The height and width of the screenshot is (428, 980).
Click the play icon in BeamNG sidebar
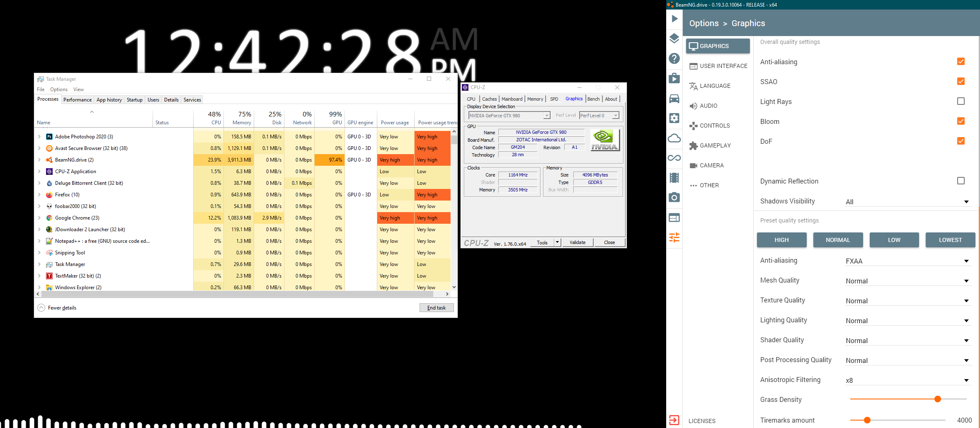click(x=674, y=19)
